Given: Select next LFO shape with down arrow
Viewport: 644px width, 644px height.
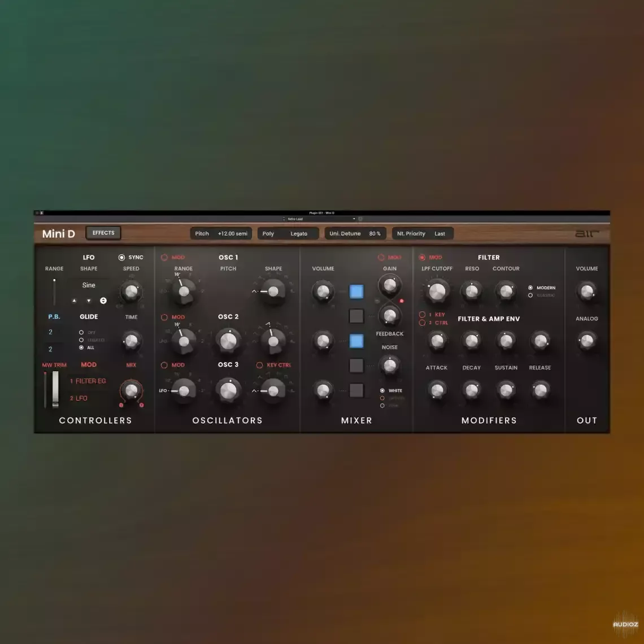Looking at the screenshot, I should point(89,301).
